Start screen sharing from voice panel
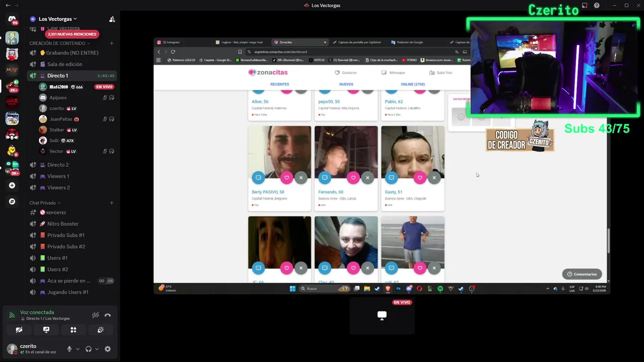 click(46, 330)
